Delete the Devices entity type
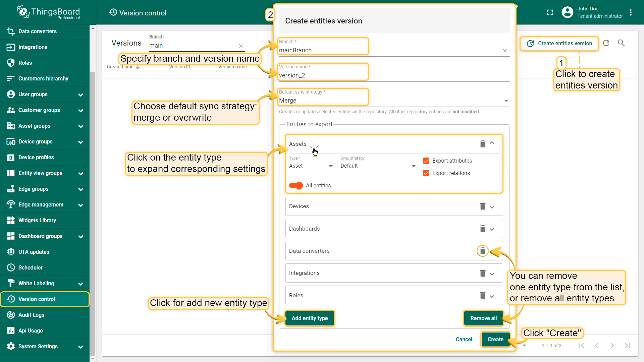 click(483, 206)
